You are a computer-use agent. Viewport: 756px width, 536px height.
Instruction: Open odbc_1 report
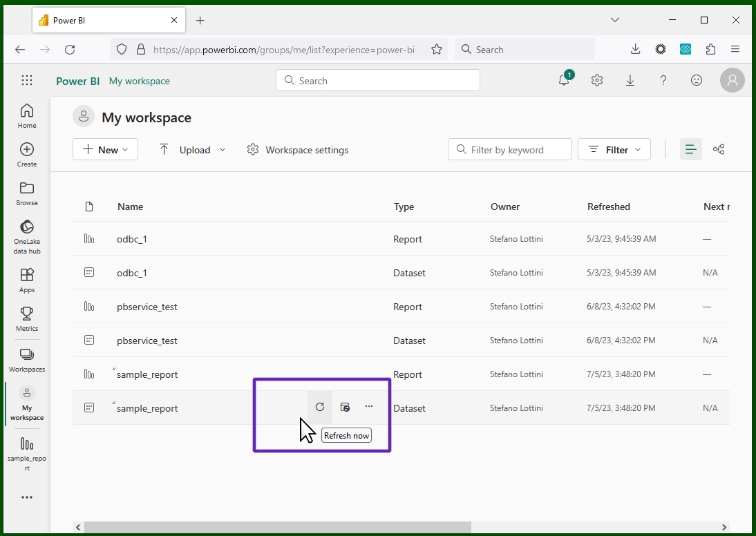pos(131,239)
